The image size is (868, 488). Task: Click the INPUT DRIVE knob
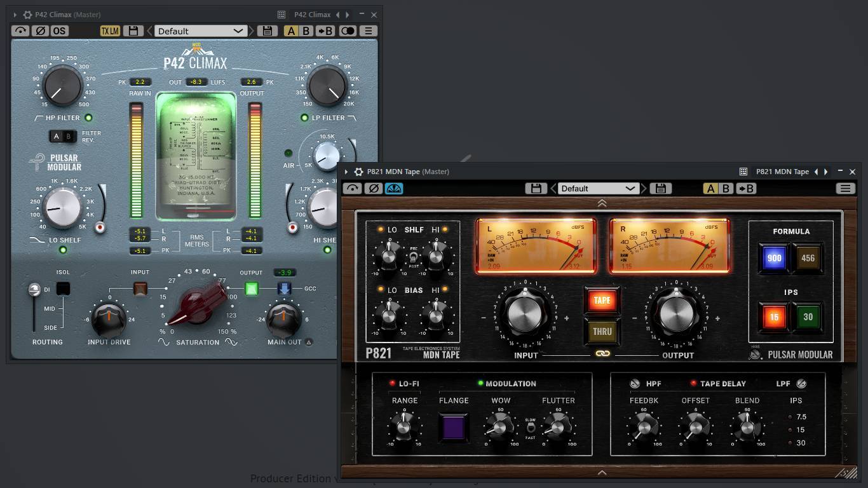coord(109,319)
